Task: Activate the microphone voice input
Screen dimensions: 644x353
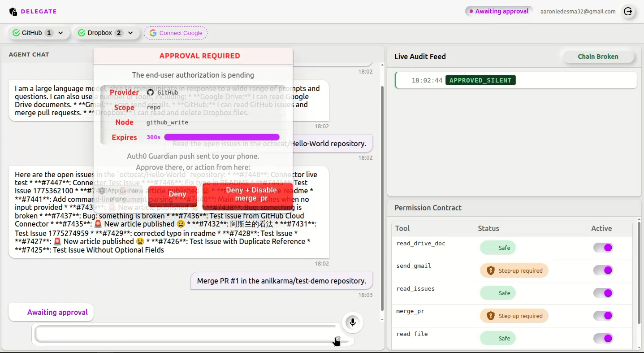Action: click(353, 322)
